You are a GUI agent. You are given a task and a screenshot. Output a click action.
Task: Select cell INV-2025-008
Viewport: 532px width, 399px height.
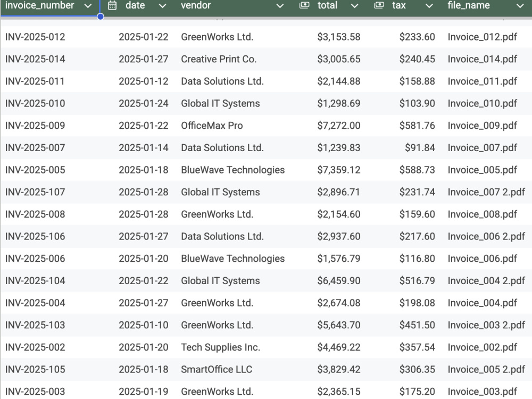click(35, 214)
